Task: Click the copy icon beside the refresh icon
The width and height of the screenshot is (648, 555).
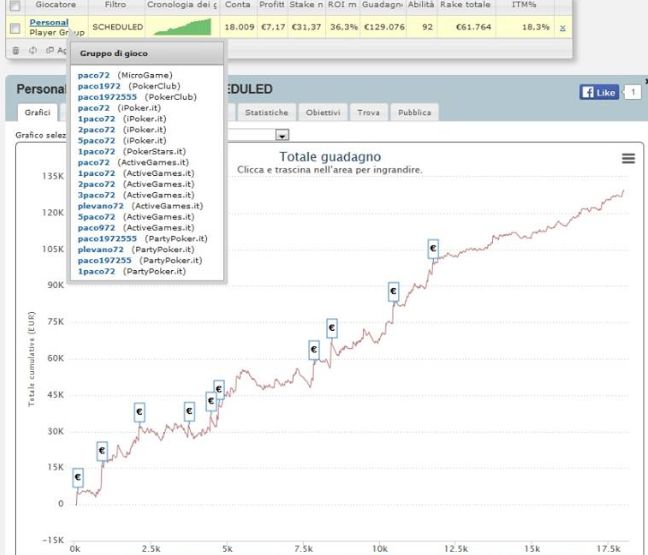Action: click(50, 50)
